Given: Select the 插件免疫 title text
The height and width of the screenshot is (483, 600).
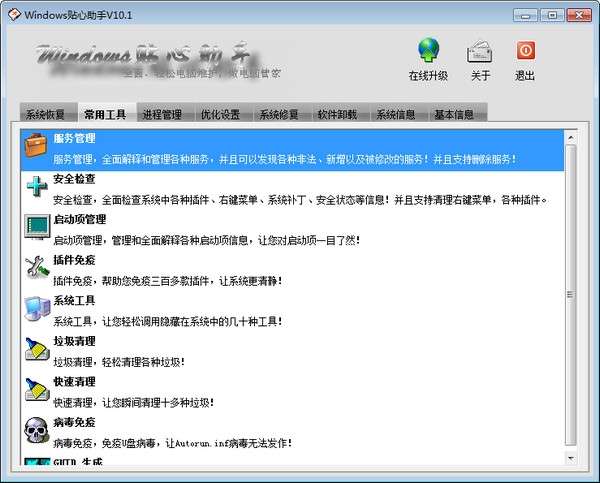Looking at the screenshot, I should (74, 260).
